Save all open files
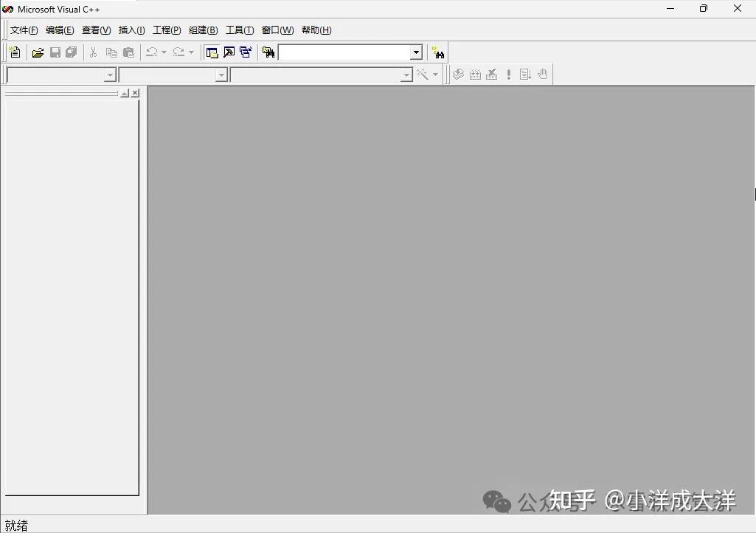756x533 pixels. (71, 52)
